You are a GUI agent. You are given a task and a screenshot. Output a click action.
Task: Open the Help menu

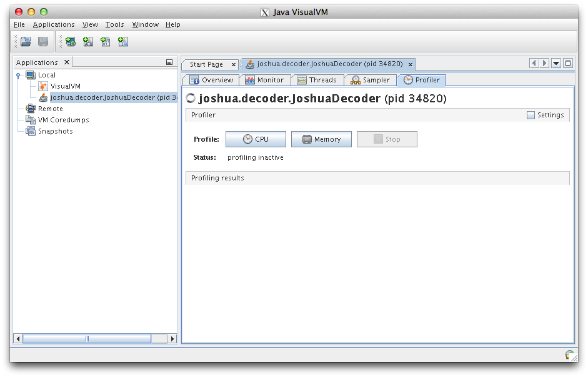pos(173,25)
